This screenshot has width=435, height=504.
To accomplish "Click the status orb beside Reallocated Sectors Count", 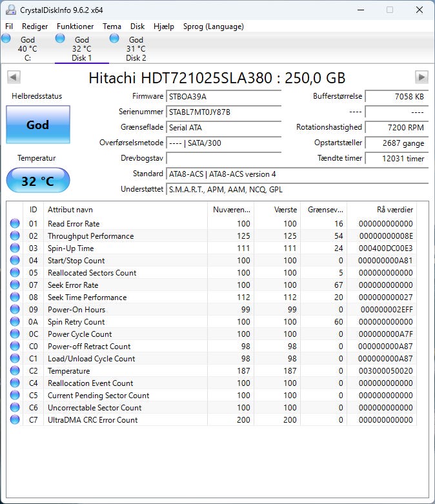I will [14, 273].
